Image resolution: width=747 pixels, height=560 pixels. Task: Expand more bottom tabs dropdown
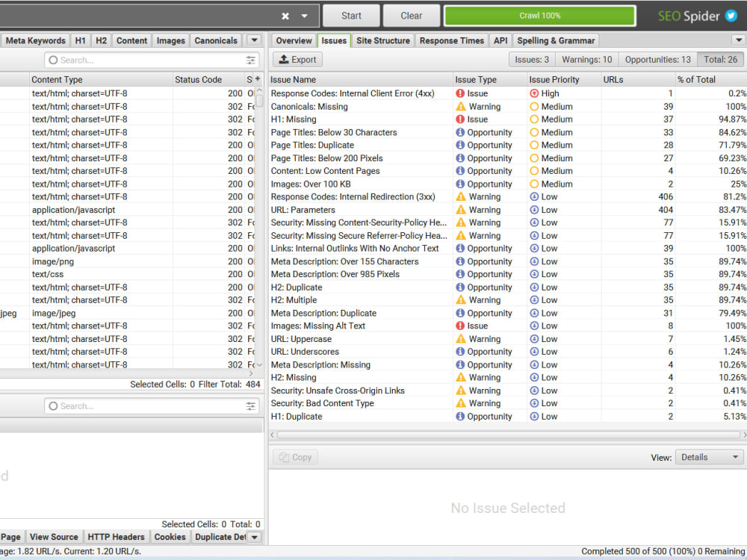click(x=255, y=537)
